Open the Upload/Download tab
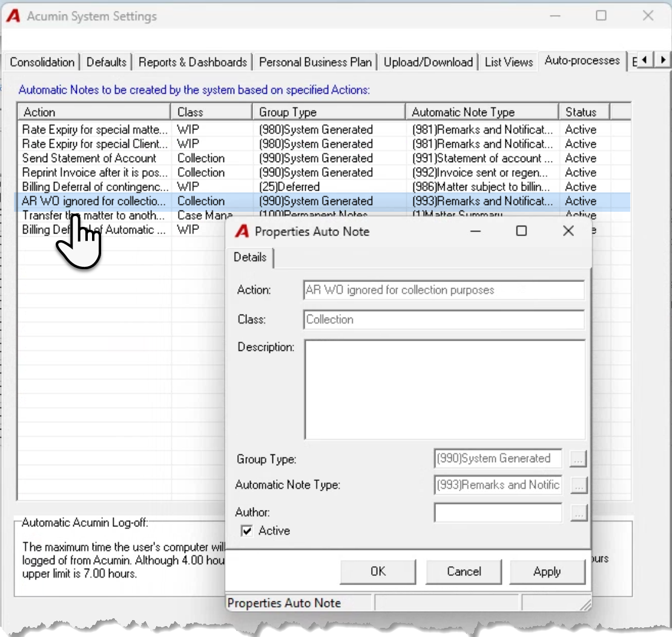This screenshot has width=672, height=637. (428, 62)
